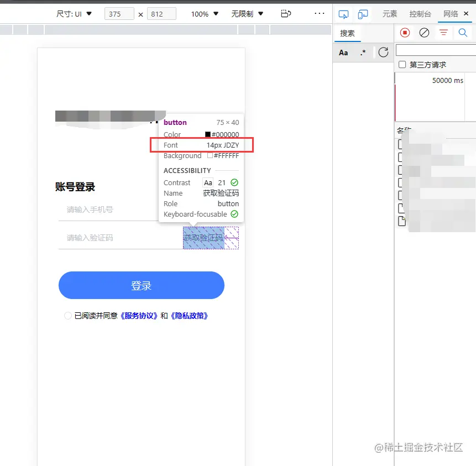Click the blue 登录 button
476x466 pixels.
142,285
